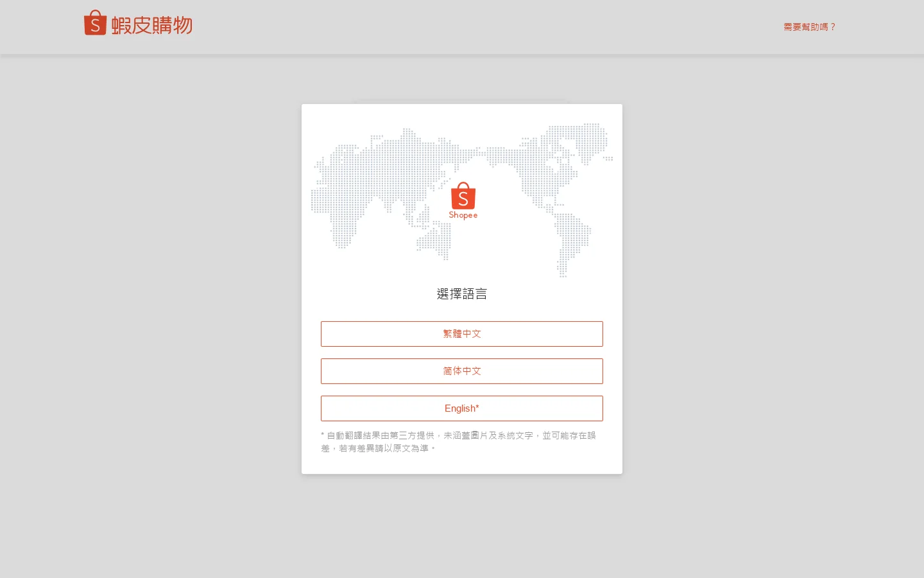Open the 需要幫助嗎？ help link

[x=810, y=27]
